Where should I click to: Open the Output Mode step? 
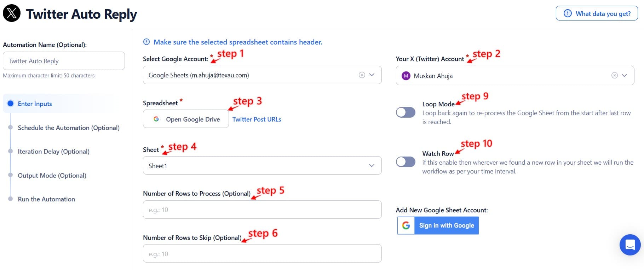click(x=52, y=175)
